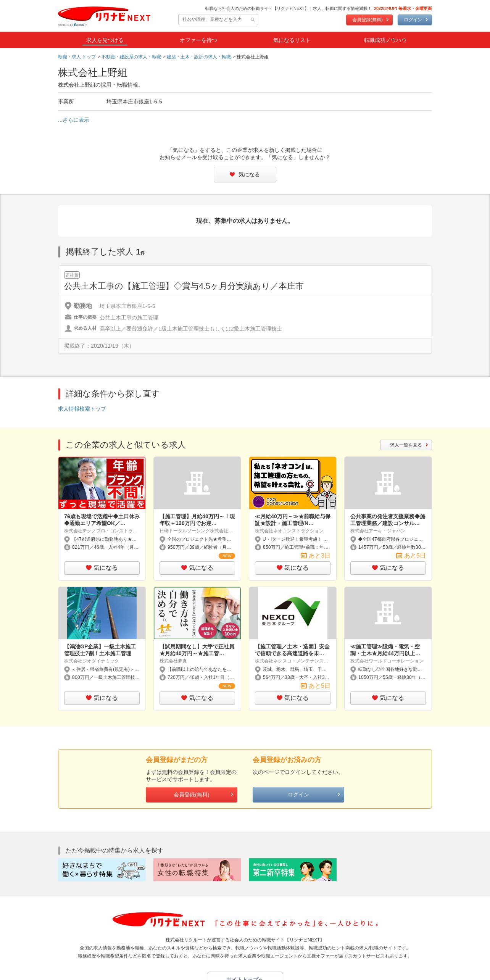Open 女性の転職特集 banner
This screenshot has height=980, width=490.
197,870
